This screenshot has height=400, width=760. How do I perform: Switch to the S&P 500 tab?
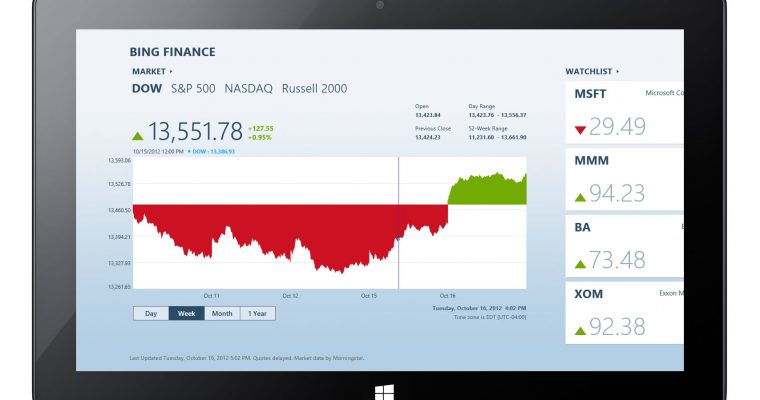click(193, 89)
